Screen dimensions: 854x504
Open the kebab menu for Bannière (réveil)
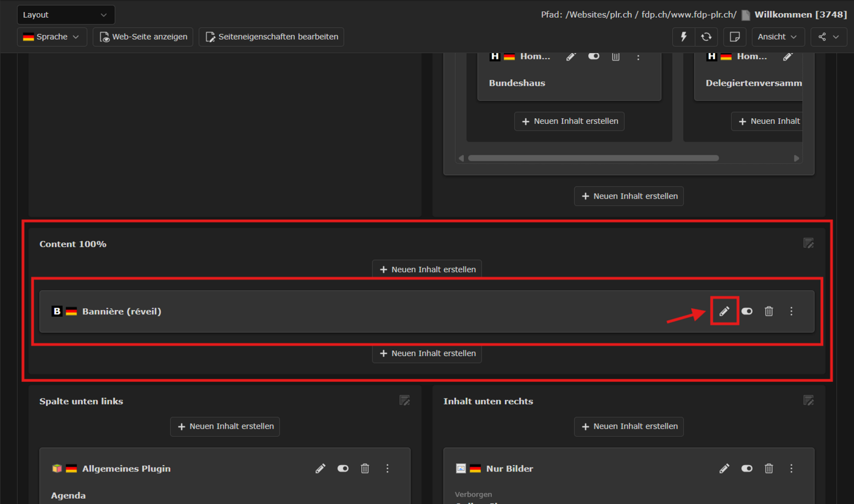click(x=791, y=311)
